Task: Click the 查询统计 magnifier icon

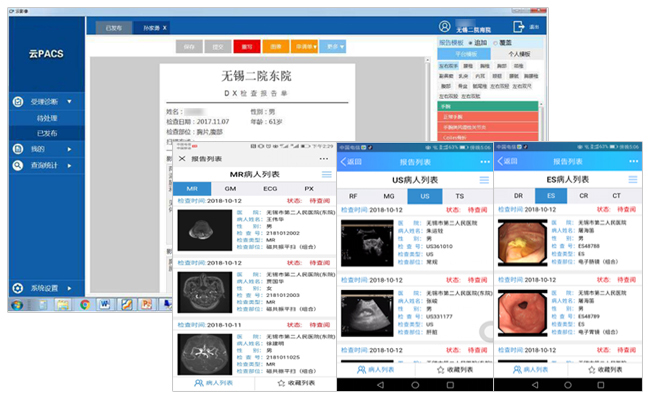Action: point(18,165)
